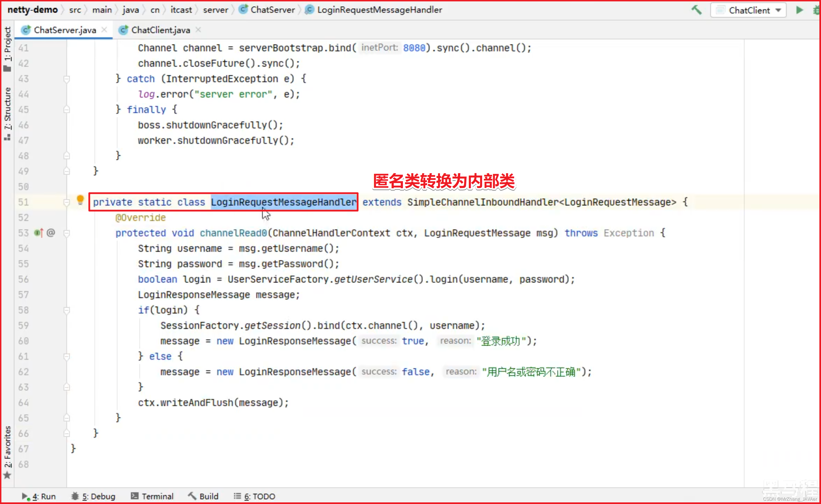Click the "登录成功" string literal
Screen dimensions: 821x504
pyautogui.click(x=501, y=341)
